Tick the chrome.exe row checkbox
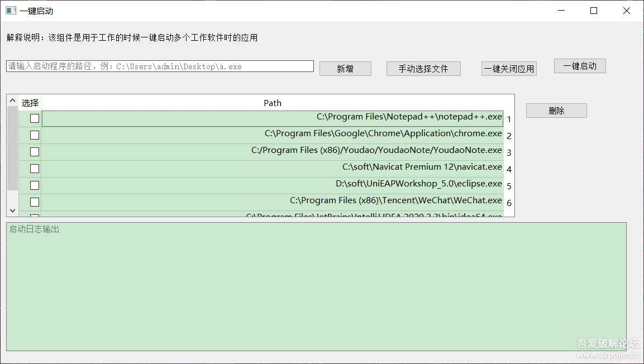This screenshot has height=364, width=644. pos(35,135)
